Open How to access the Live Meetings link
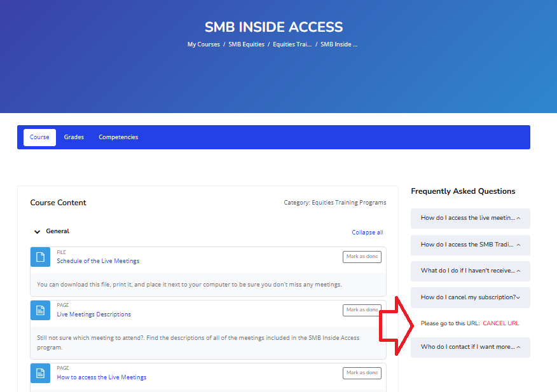557x392 pixels. point(102,377)
